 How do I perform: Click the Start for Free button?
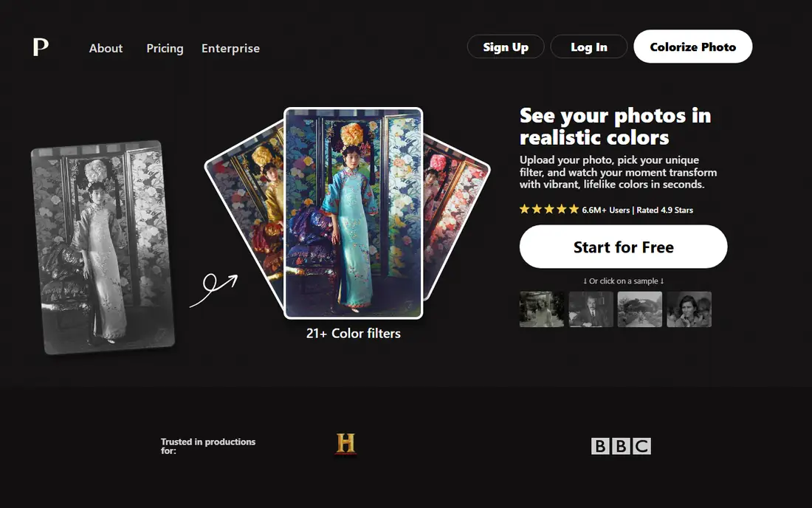point(624,247)
